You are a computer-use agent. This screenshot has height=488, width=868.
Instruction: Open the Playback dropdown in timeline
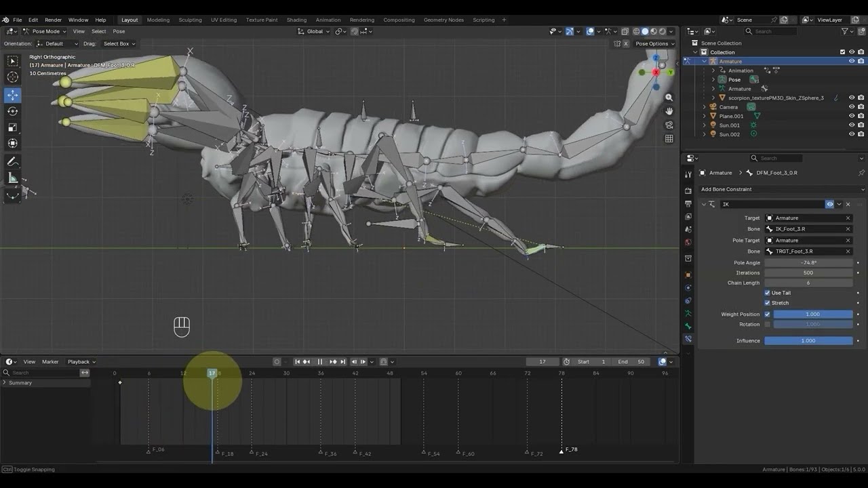click(x=81, y=362)
